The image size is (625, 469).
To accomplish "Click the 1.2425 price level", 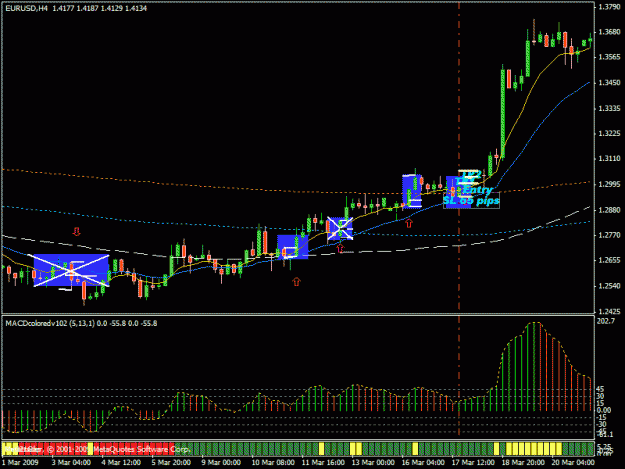I will pos(609,311).
